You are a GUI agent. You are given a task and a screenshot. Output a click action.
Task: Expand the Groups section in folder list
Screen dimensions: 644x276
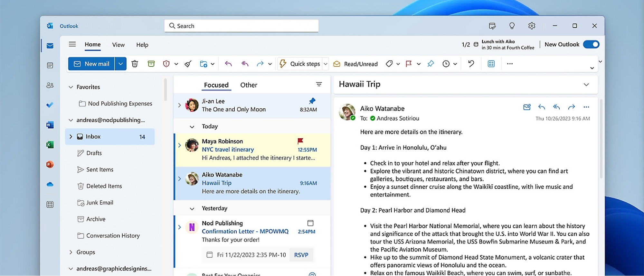(71, 252)
